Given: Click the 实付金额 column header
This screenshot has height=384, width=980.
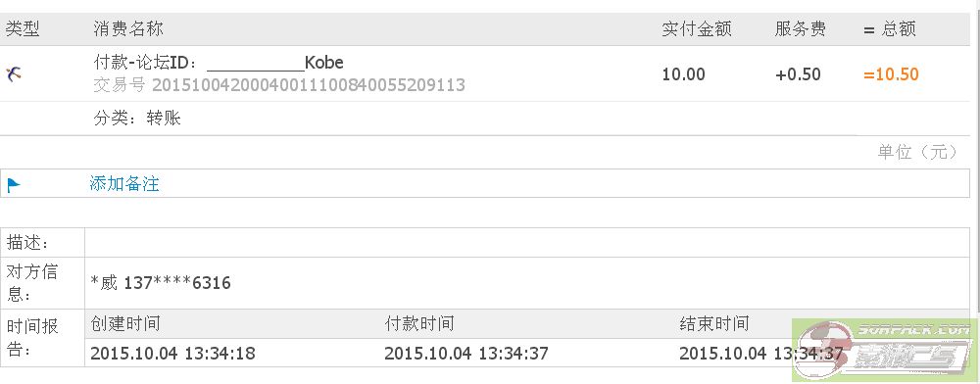Looking at the screenshot, I should click(696, 28).
